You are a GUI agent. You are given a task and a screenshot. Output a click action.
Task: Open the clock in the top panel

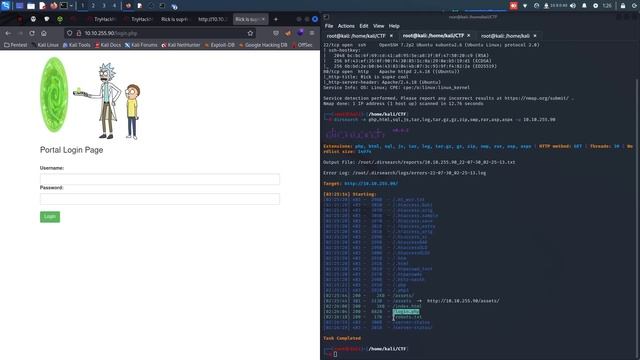(x=607, y=6)
